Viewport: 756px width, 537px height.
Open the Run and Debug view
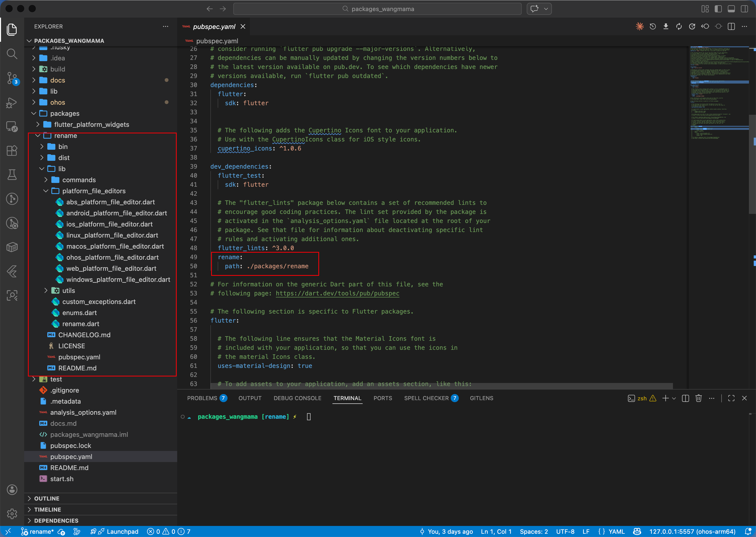click(x=12, y=102)
